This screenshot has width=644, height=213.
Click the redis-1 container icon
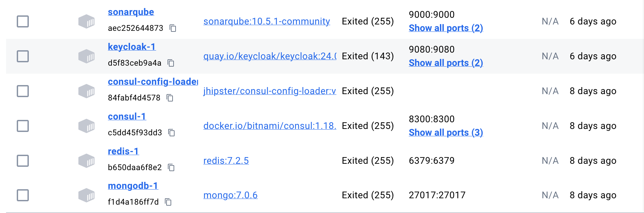pyautogui.click(x=86, y=161)
